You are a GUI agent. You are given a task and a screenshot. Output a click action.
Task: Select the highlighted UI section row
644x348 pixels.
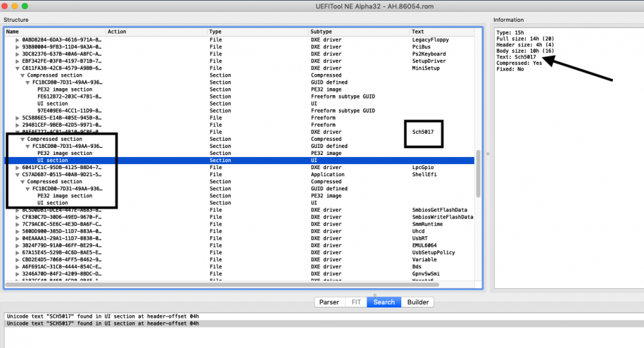pyautogui.click(x=240, y=160)
